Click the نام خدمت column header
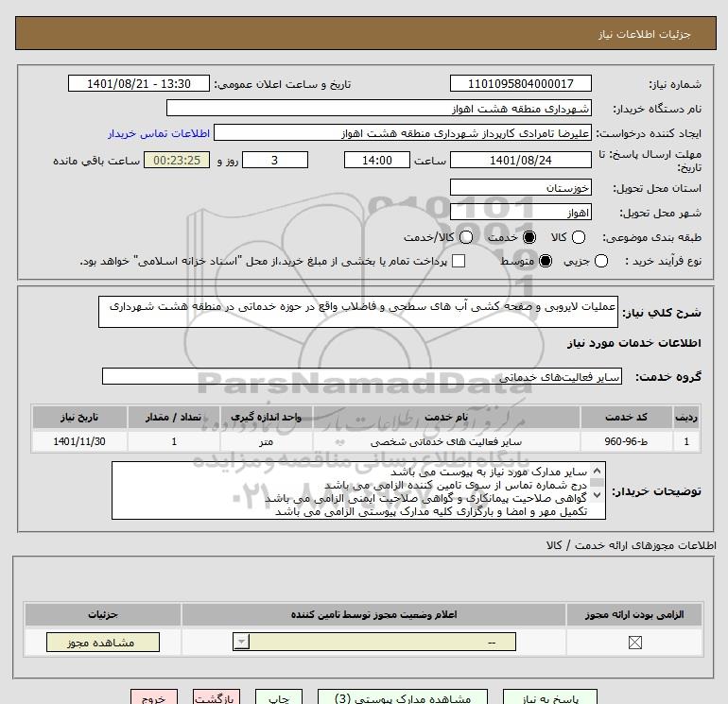Screen dimensions: 728x704 tap(446, 417)
